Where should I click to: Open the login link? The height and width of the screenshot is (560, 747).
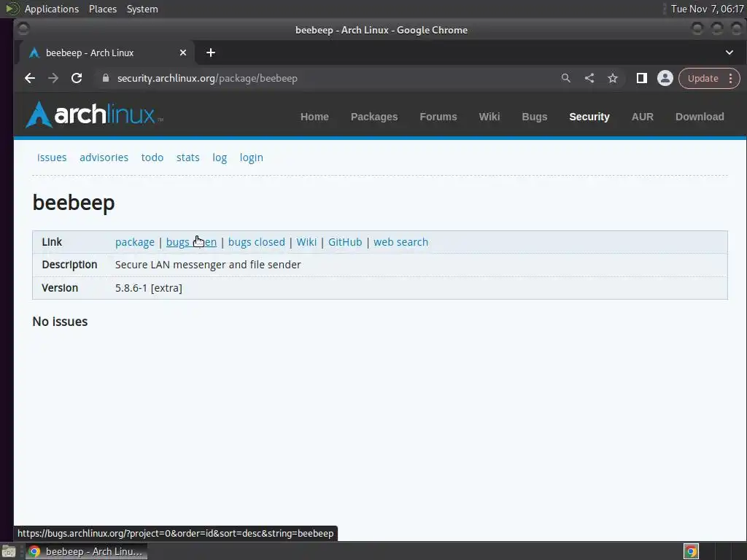point(251,157)
